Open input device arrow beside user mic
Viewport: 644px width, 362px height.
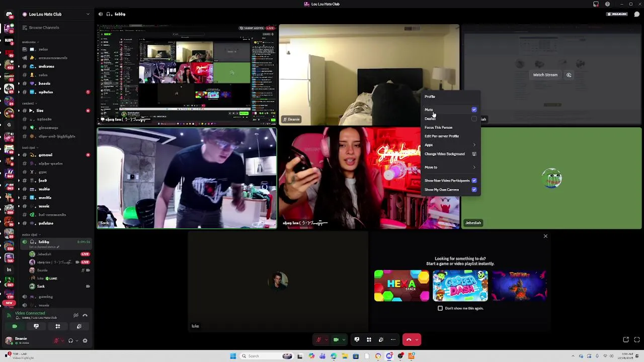pos(63,340)
